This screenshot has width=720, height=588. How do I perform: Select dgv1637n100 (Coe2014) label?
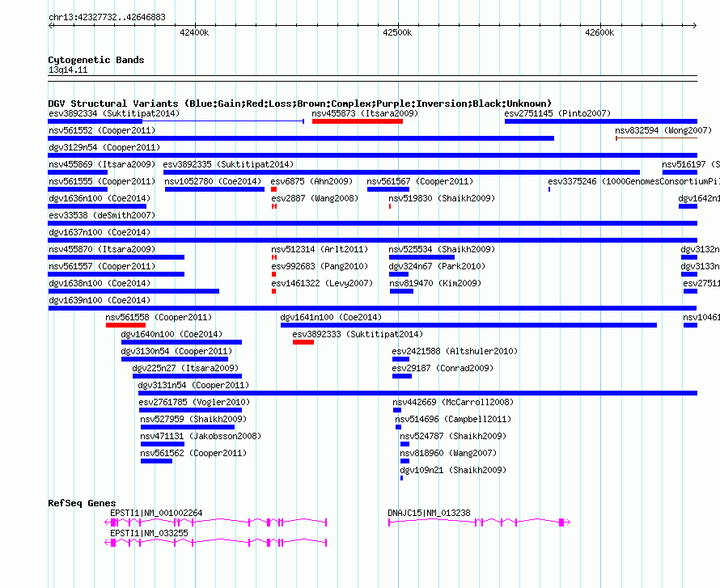click(100, 232)
